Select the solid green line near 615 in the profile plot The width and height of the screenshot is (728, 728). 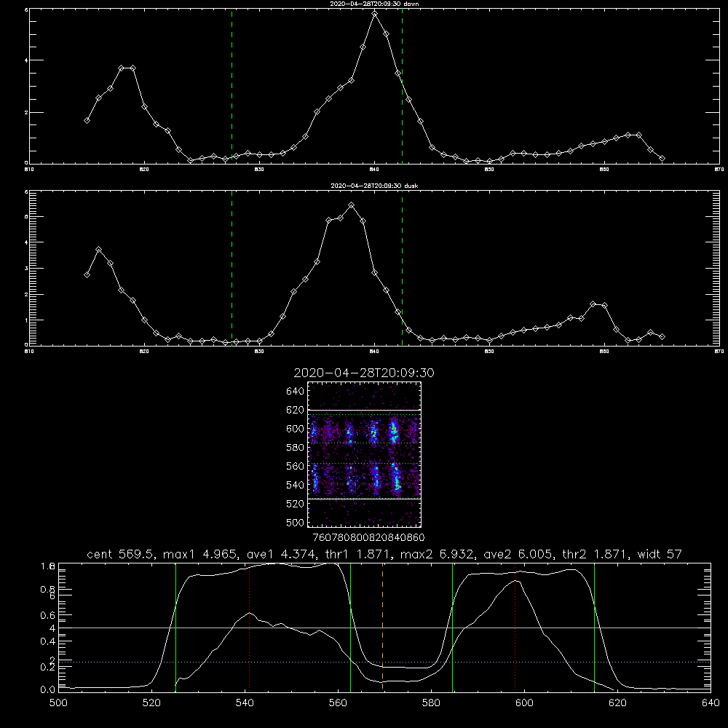coord(594,628)
